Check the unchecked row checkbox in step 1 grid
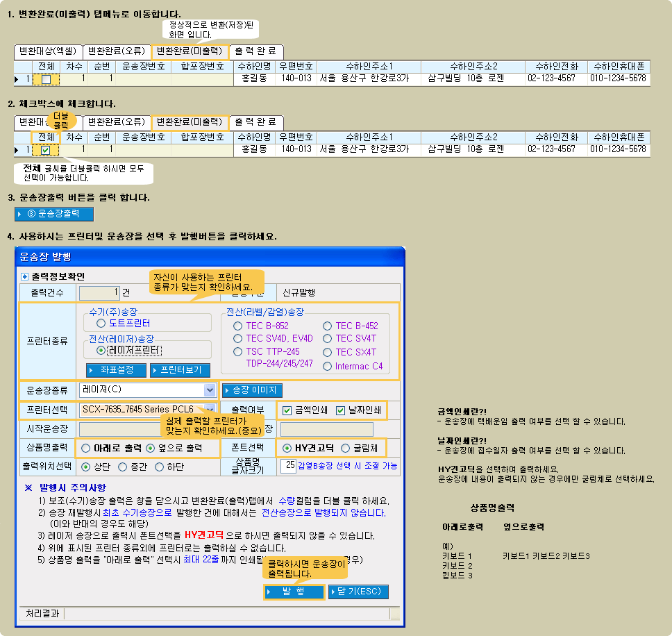This screenshot has width=672, height=636. pyautogui.click(x=46, y=79)
